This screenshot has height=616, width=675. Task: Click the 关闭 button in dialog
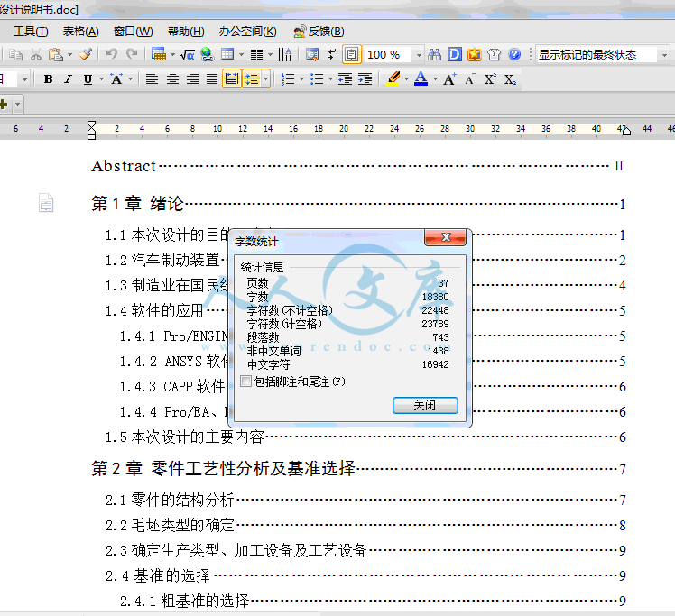pos(425,405)
